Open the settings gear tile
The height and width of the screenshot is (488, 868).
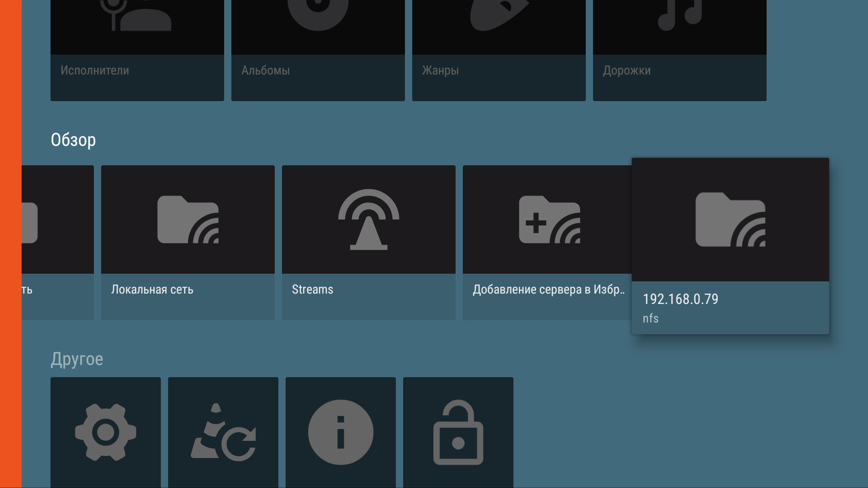point(106,432)
